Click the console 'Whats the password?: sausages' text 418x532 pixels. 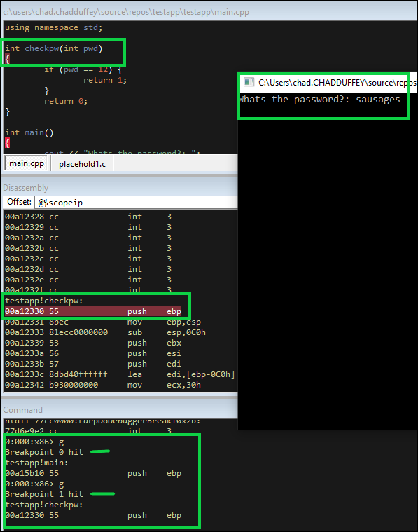[320, 100]
